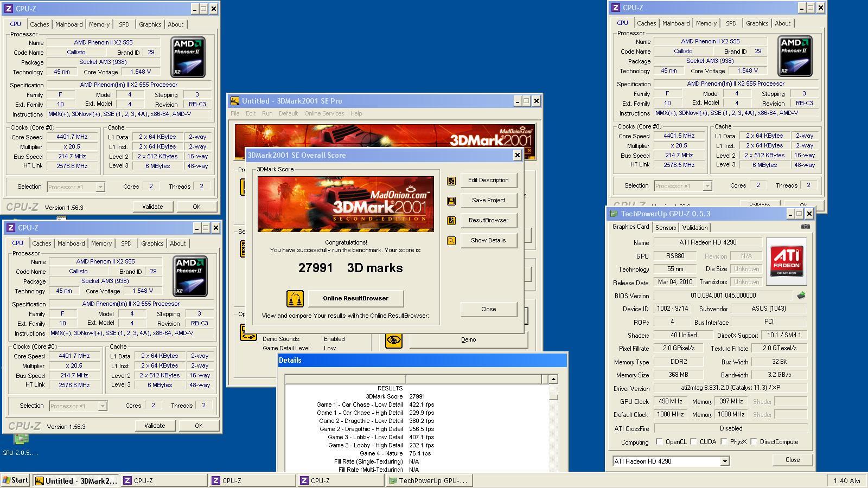Switch to the Sensors tab in GPU-Z
868x488 pixels.
click(666, 228)
